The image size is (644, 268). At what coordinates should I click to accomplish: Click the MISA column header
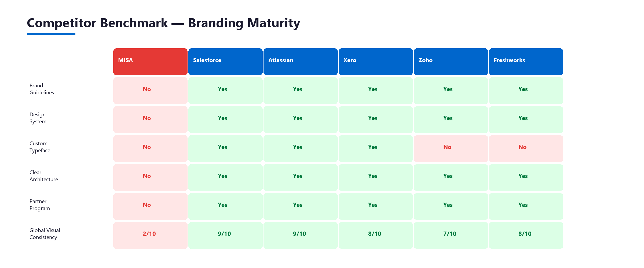[x=150, y=62]
